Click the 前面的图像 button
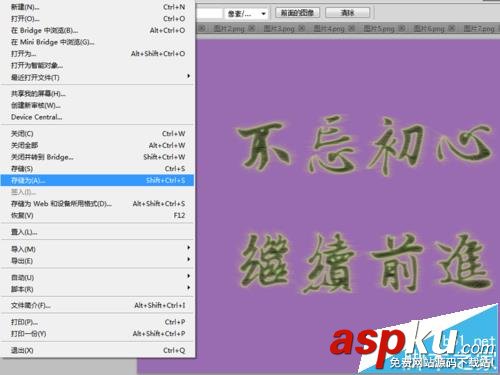This screenshot has height=375, width=500. click(x=297, y=13)
